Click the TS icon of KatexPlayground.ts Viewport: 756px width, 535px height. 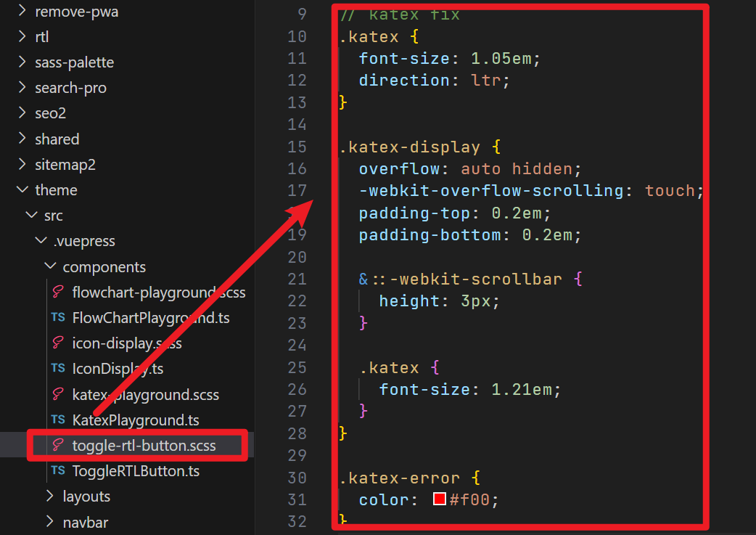point(58,420)
